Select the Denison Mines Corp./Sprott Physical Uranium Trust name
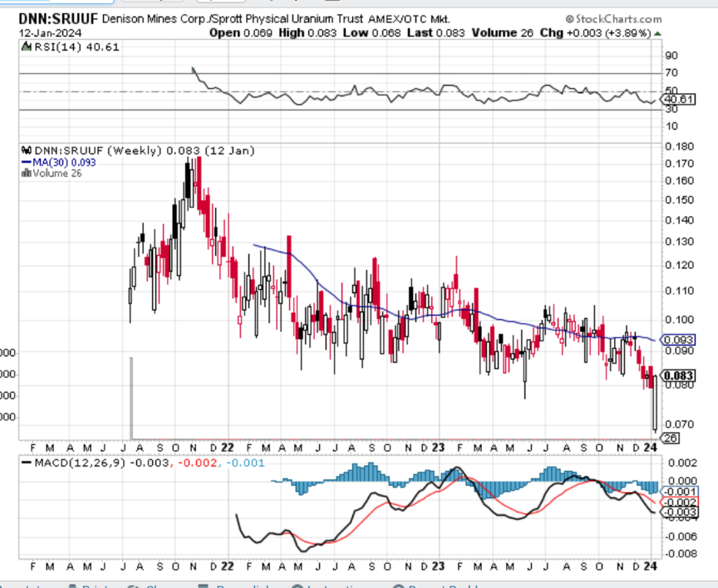Viewport: 718px width, 588px height. [233, 19]
